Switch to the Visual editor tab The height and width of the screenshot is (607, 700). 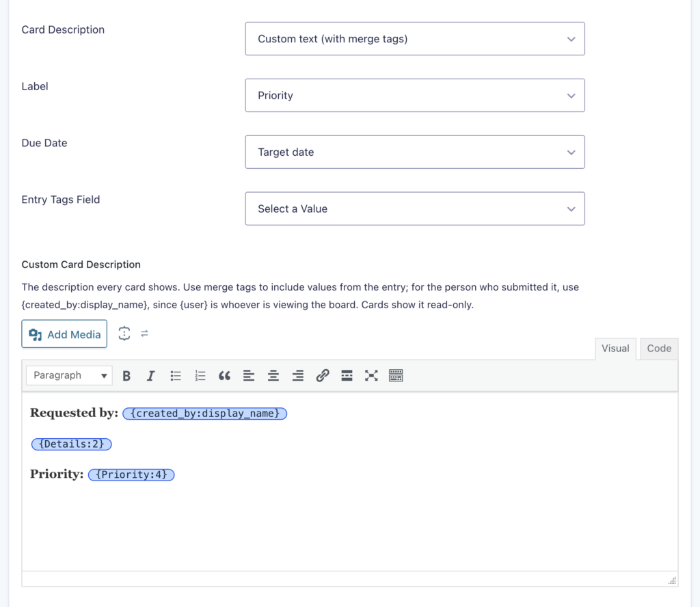tap(615, 349)
